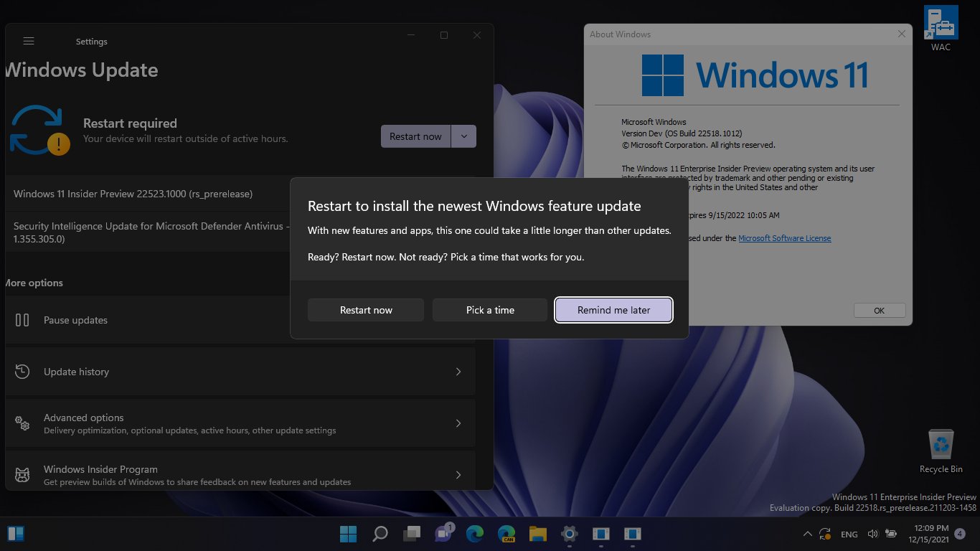This screenshot has height=551, width=980.
Task: Open taskbar Search
Action: (x=380, y=534)
